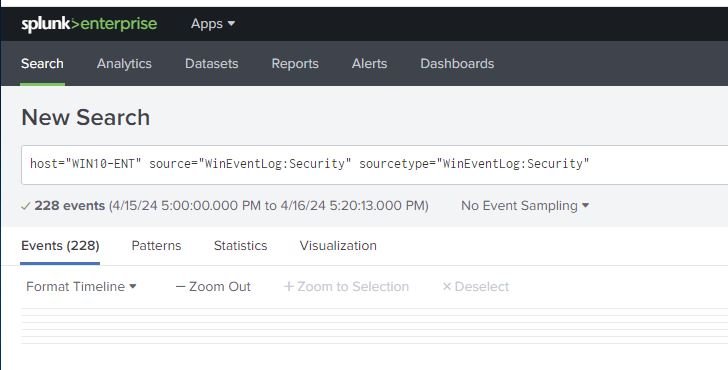Open the Visualization tab

point(338,246)
